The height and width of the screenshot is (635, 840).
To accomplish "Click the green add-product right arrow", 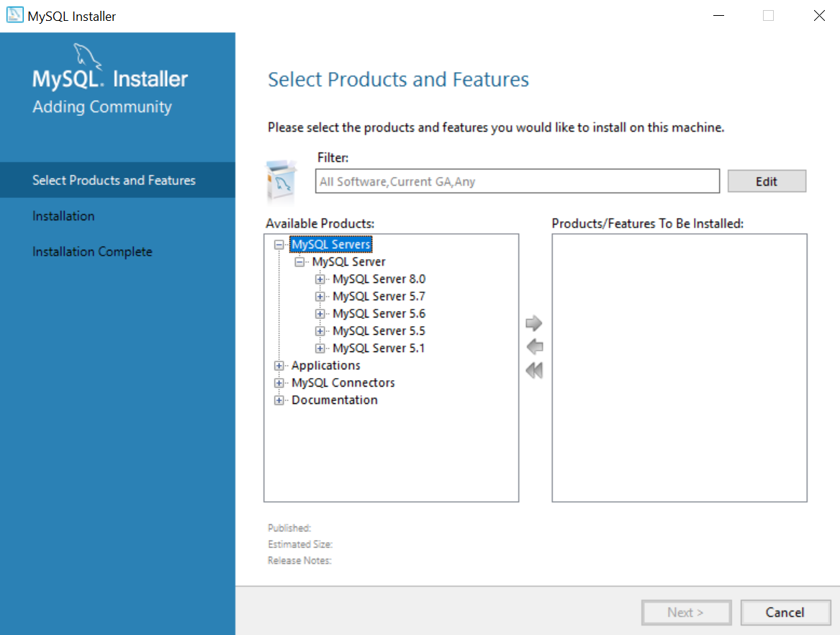I will point(534,323).
